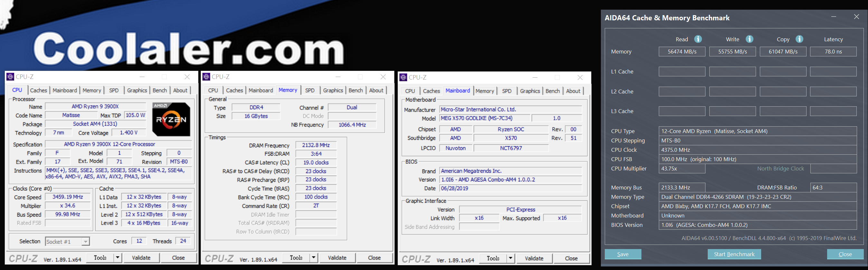The image size is (868, 270).
Task: Click Save in AIDA64 benchmark window
Action: tap(623, 254)
